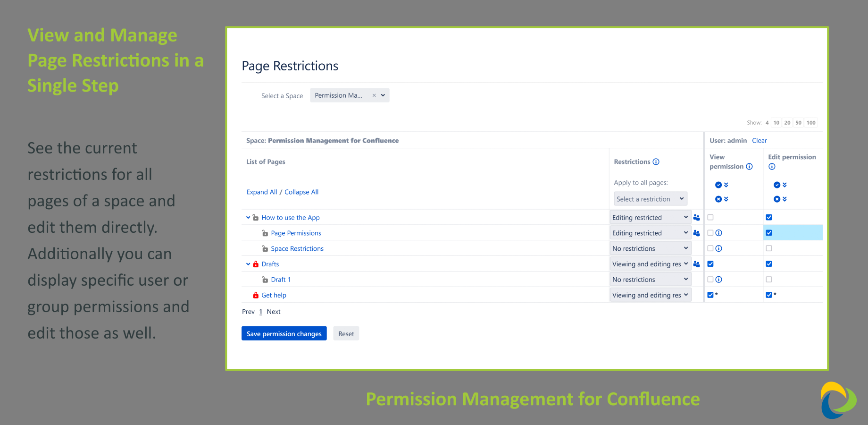Show 100 entries per page

811,123
